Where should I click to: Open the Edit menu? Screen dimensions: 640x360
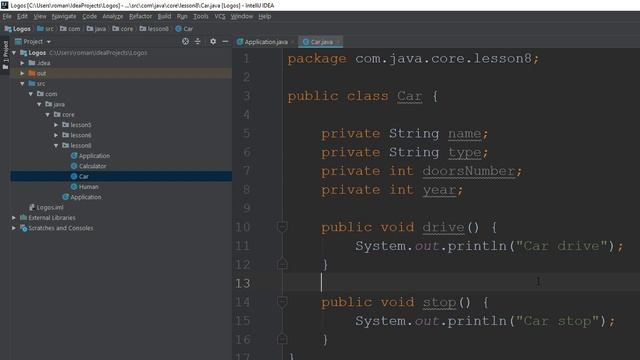point(22,16)
